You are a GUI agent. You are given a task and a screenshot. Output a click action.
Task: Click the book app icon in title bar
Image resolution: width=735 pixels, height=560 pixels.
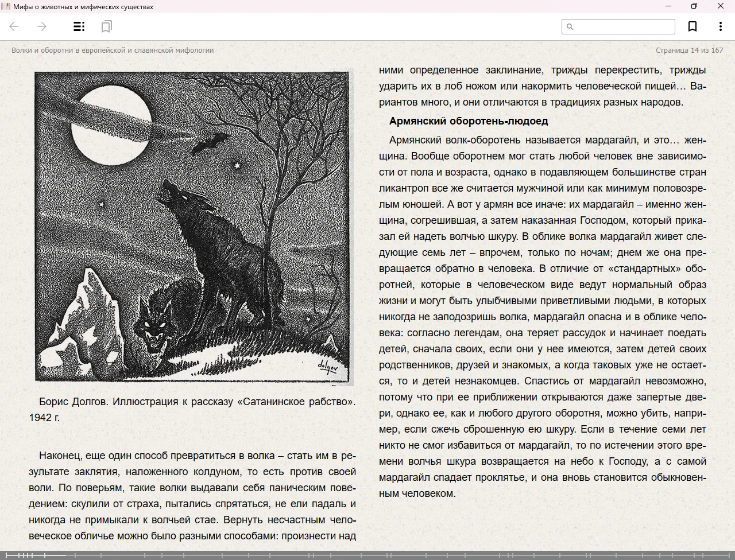tap(6, 6)
